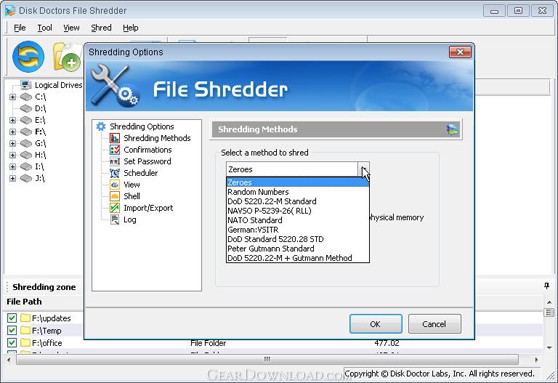Select Scheduler tree item

click(141, 173)
